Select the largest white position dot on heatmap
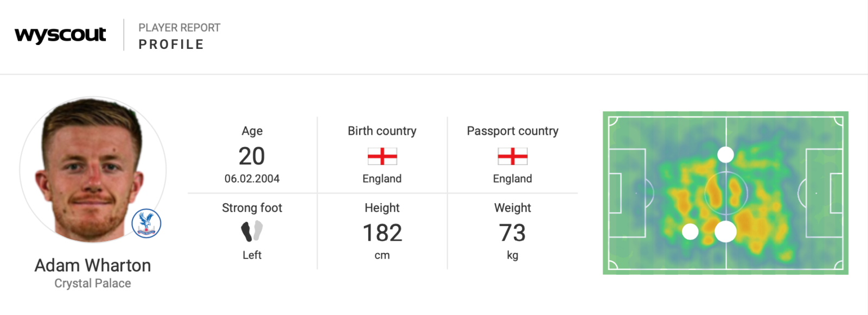The width and height of the screenshot is (868, 315). (725, 232)
